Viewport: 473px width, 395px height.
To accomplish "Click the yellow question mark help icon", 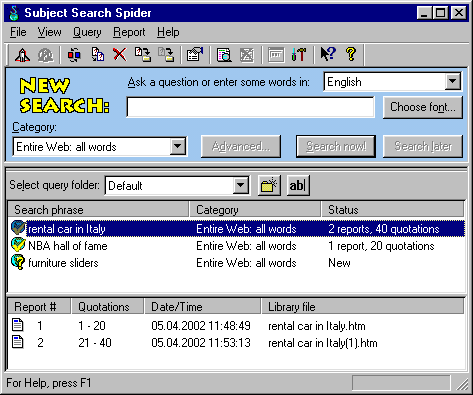I will coord(351,54).
